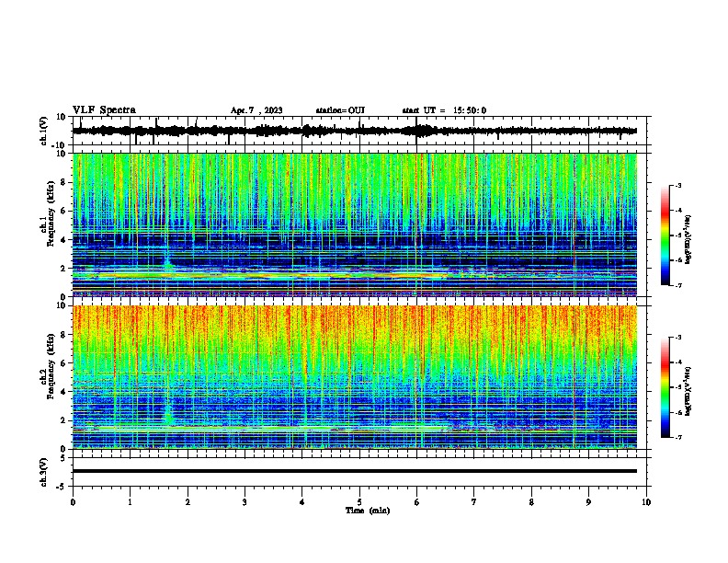This screenshot has width=728, height=563.
Task: Click the ch.1 colorbar log(PSD) label
Action: click(688, 240)
